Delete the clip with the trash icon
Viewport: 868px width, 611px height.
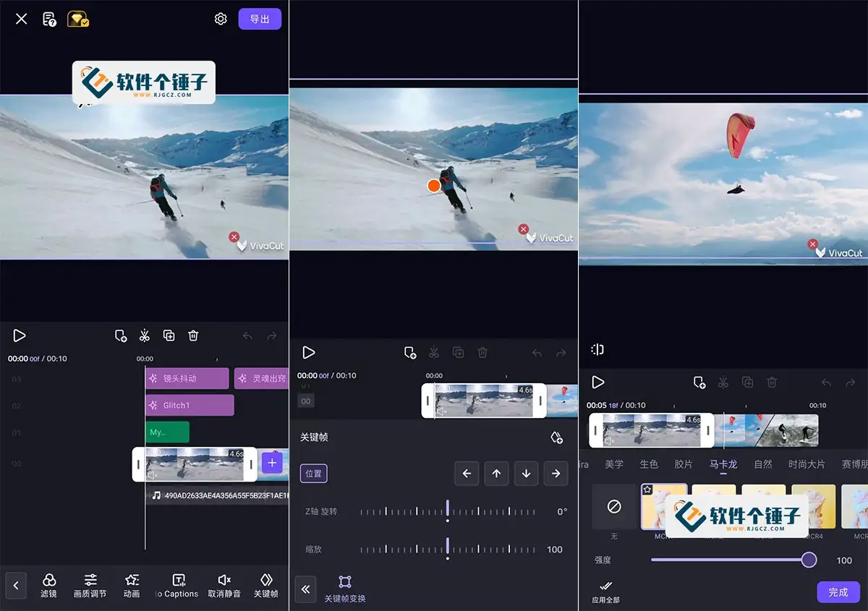coord(192,335)
